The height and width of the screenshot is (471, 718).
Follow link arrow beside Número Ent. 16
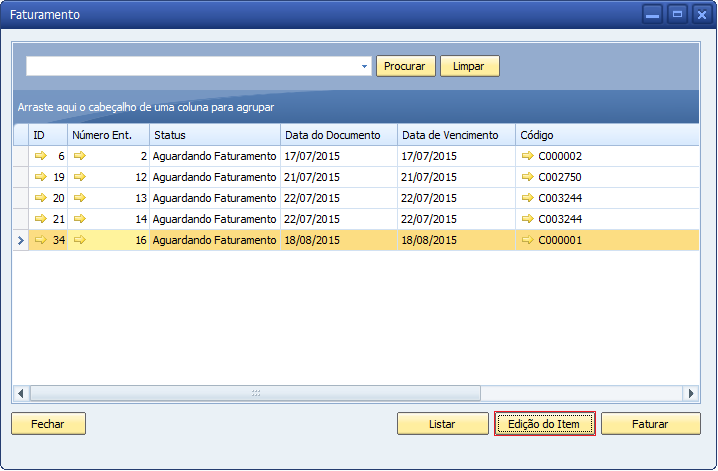80,240
